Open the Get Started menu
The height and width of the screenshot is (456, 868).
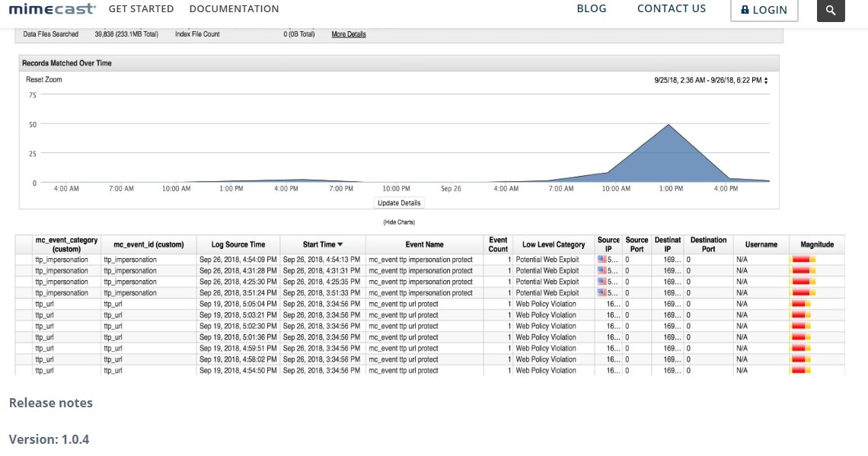(141, 9)
